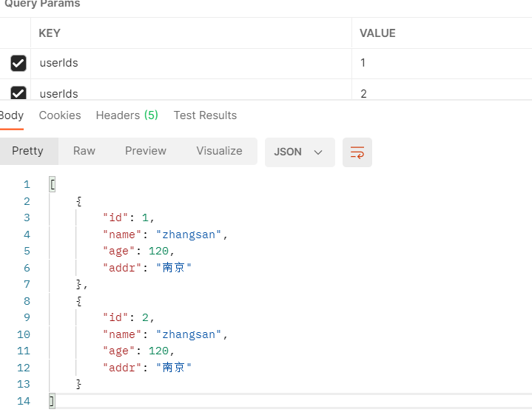Click the VALUE column header
Screen dimensions: 532x415
[x=377, y=33]
